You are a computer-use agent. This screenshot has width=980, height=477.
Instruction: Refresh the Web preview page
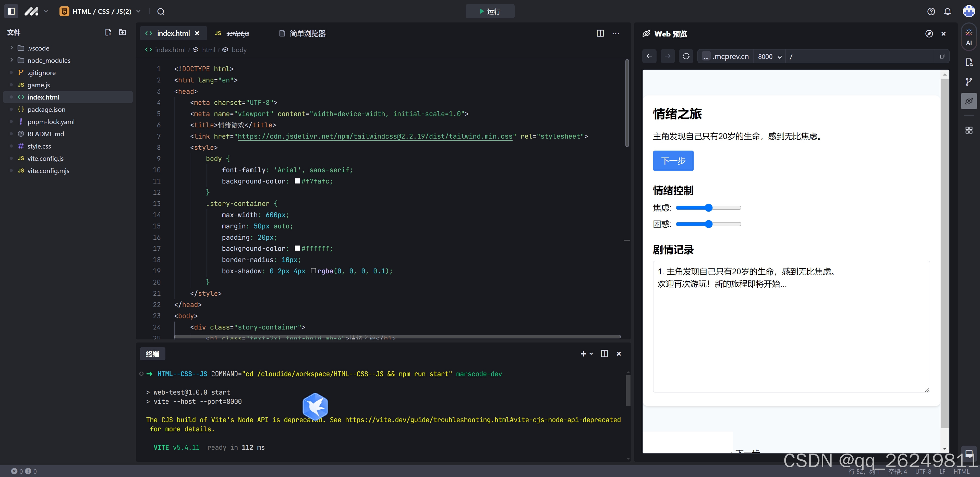click(x=686, y=56)
